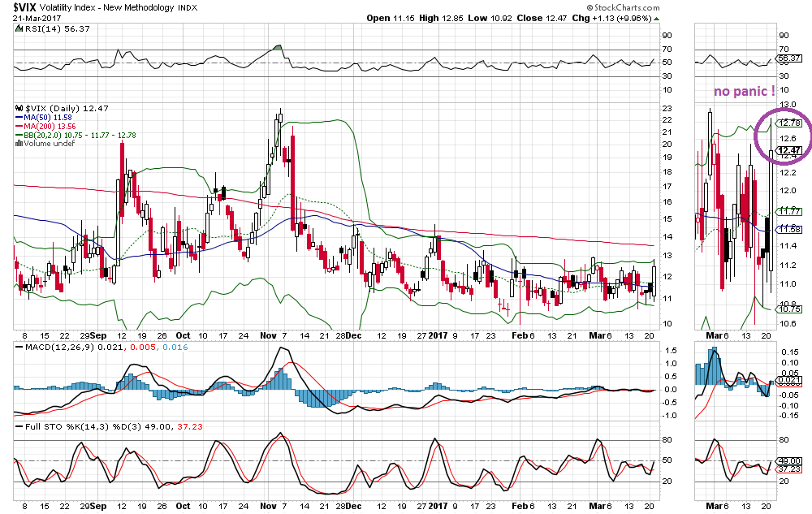The height and width of the screenshot is (514, 812).
Task: Click the green overbought RSI peak shading
Action: point(278,49)
